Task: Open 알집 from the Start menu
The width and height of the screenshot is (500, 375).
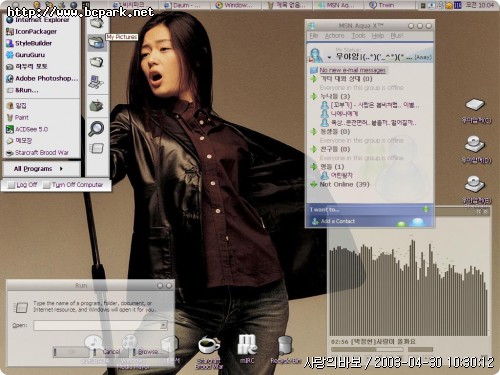Action: 16,106
